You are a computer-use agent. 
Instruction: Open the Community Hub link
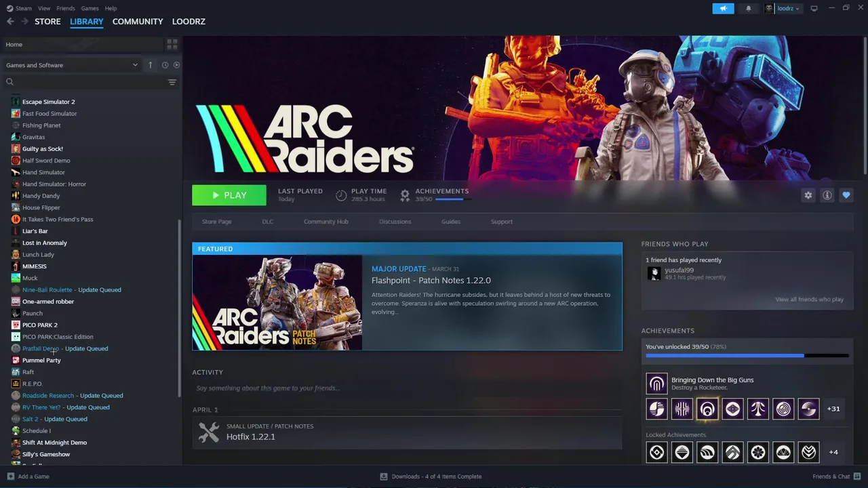325,222
